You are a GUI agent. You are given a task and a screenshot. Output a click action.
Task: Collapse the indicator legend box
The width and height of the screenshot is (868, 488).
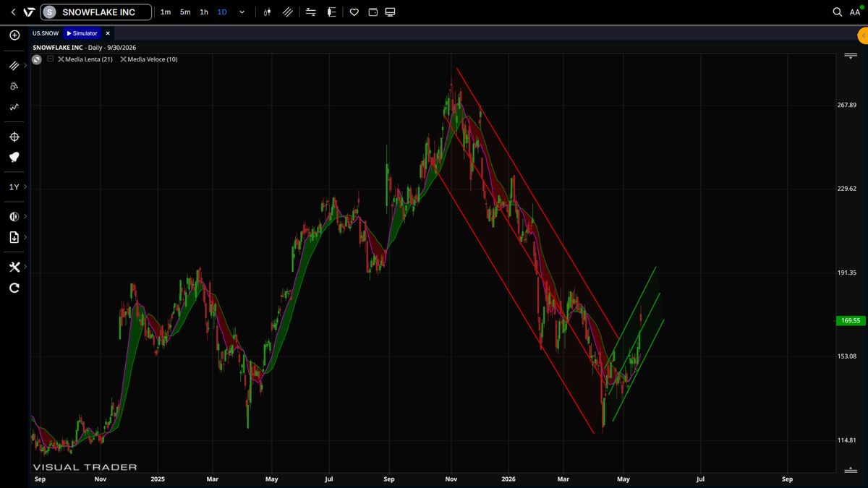click(51, 59)
